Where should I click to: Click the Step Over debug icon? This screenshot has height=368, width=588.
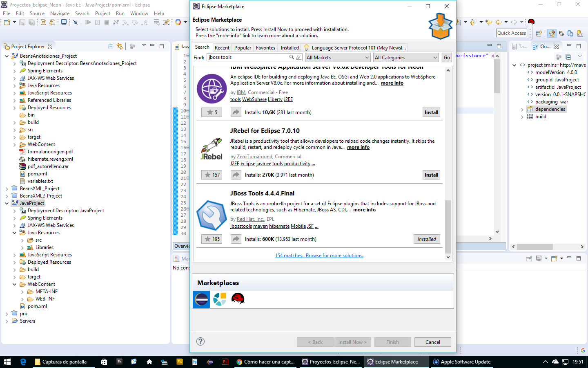135,22
